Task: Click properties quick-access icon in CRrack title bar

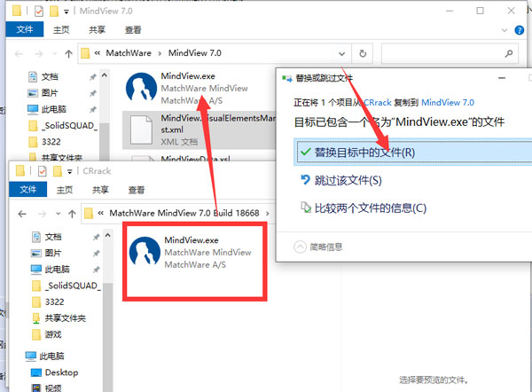Action: click(x=43, y=171)
